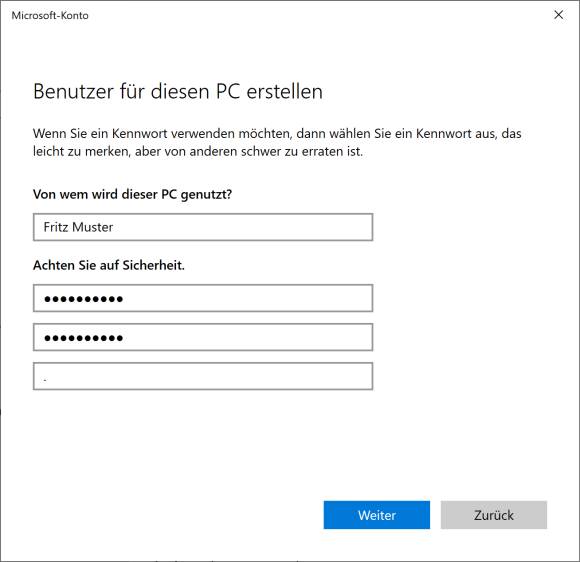Select the first password input field
Screen dimensions: 580x562
pos(203,298)
